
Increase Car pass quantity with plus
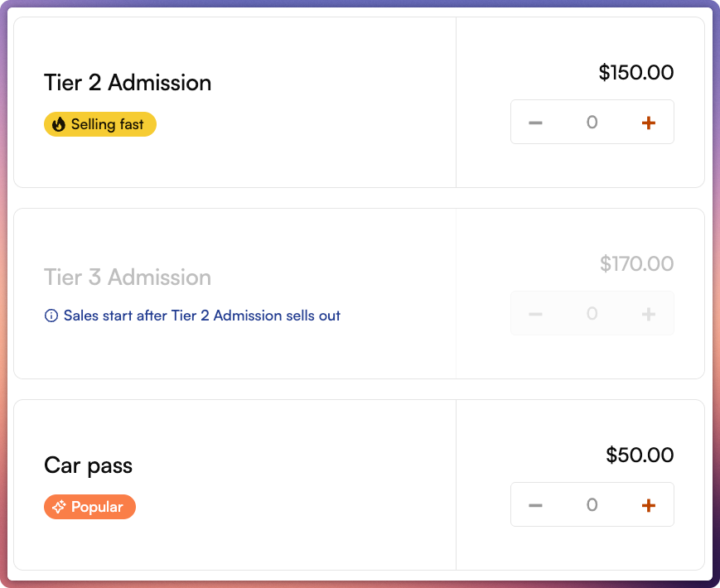[x=649, y=505]
